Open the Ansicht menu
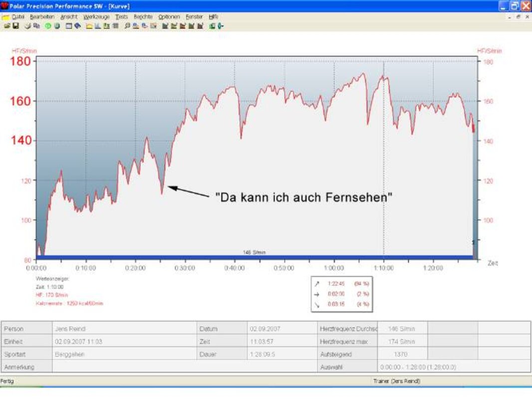The width and height of the screenshot is (532, 399). click(69, 16)
